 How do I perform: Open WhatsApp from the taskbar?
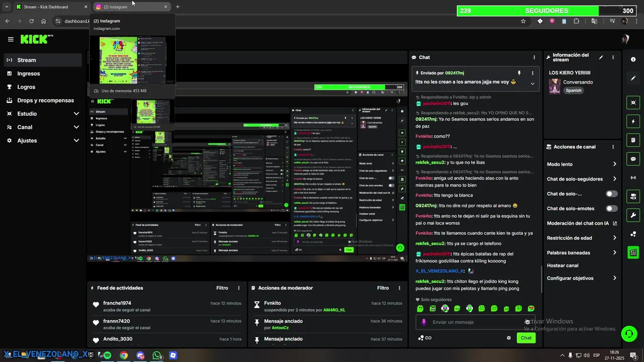pos(157,355)
